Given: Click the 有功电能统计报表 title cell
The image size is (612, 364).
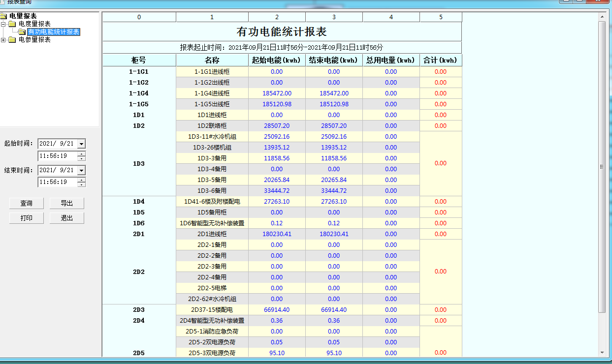Looking at the screenshot, I should coord(282,32).
